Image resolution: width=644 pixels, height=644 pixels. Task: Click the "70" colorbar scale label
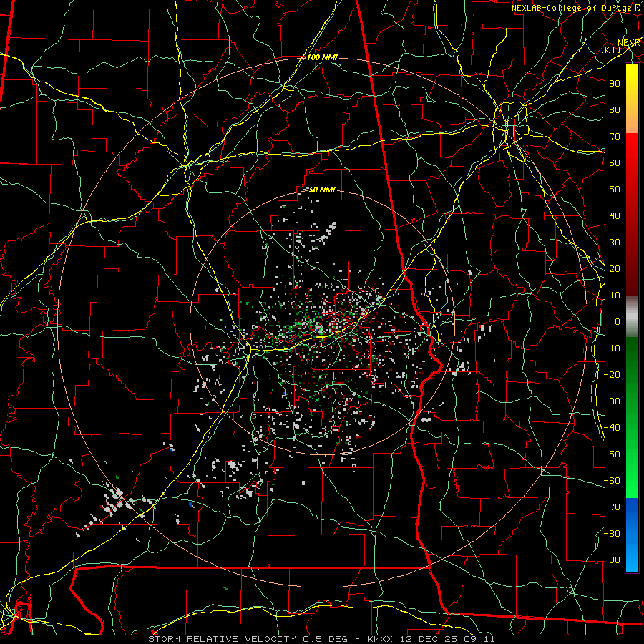pyautogui.click(x=615, y=137)
